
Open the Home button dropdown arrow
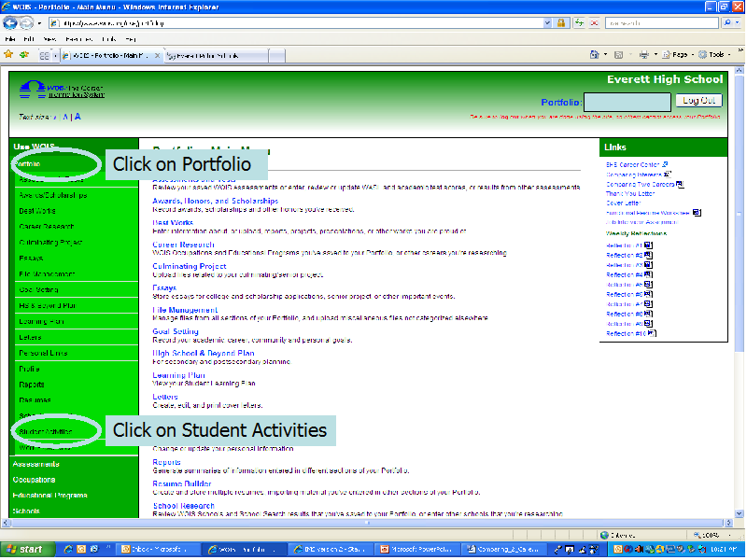605,55
